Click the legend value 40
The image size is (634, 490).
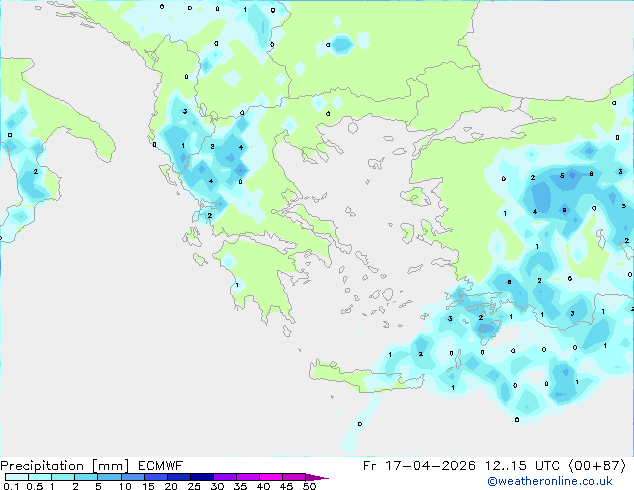coord(263,486)
